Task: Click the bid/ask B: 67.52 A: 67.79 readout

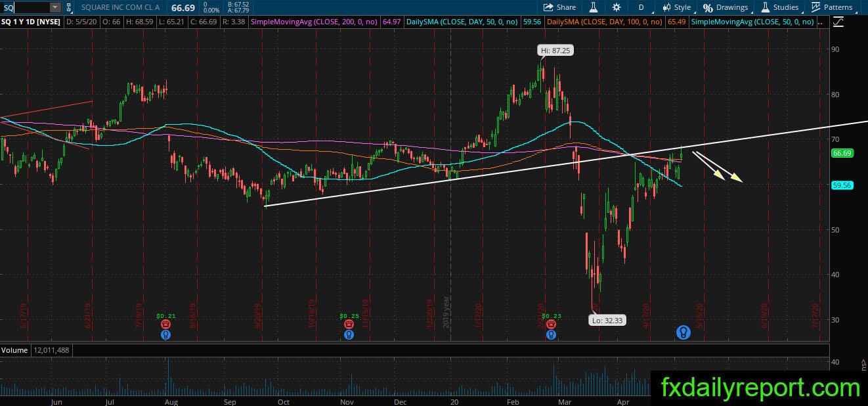Action: tap(237, 7)
